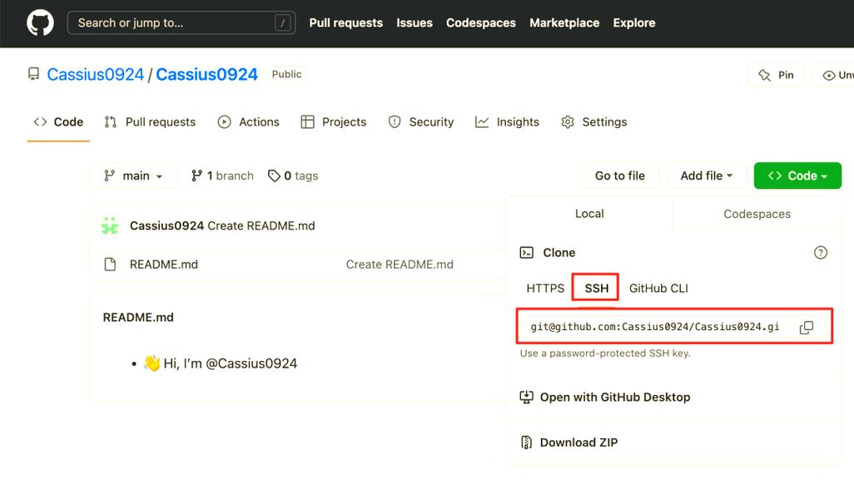Expand the main branch dropdown

133,175
